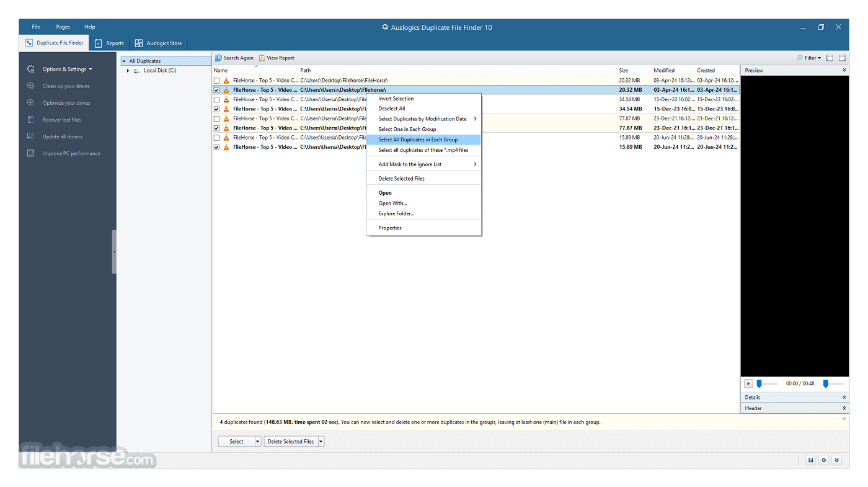Click the Search Again magnifier icon
This screenshot has height=487, width=868.
click(218, 58)
